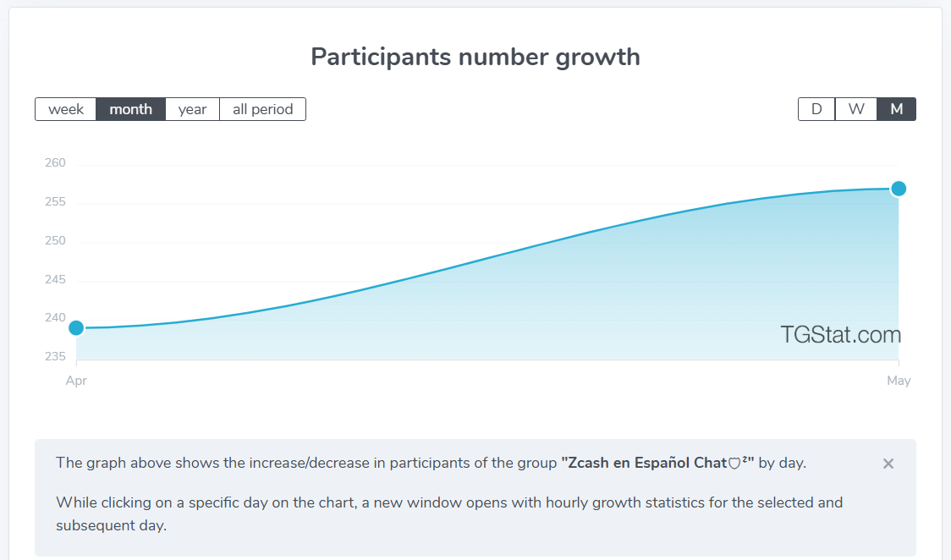Click the Apr axis label
The height and width of the screenshot is (560, 951).
76,381
